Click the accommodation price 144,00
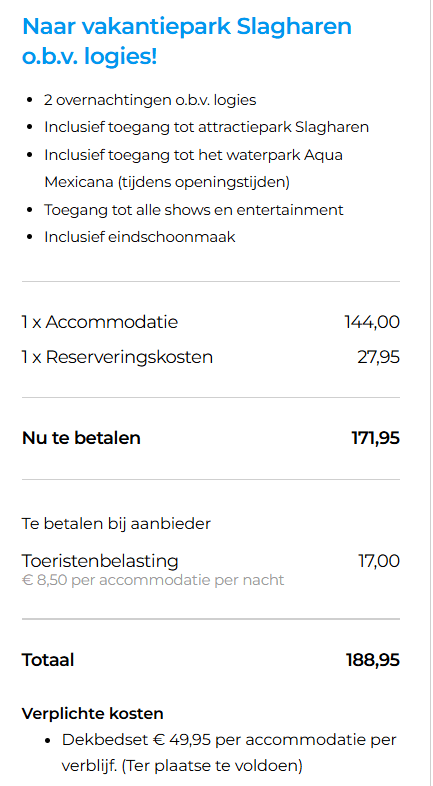This screenshot has width=433, height=786. pyautogui.click(x=372, y=322)
